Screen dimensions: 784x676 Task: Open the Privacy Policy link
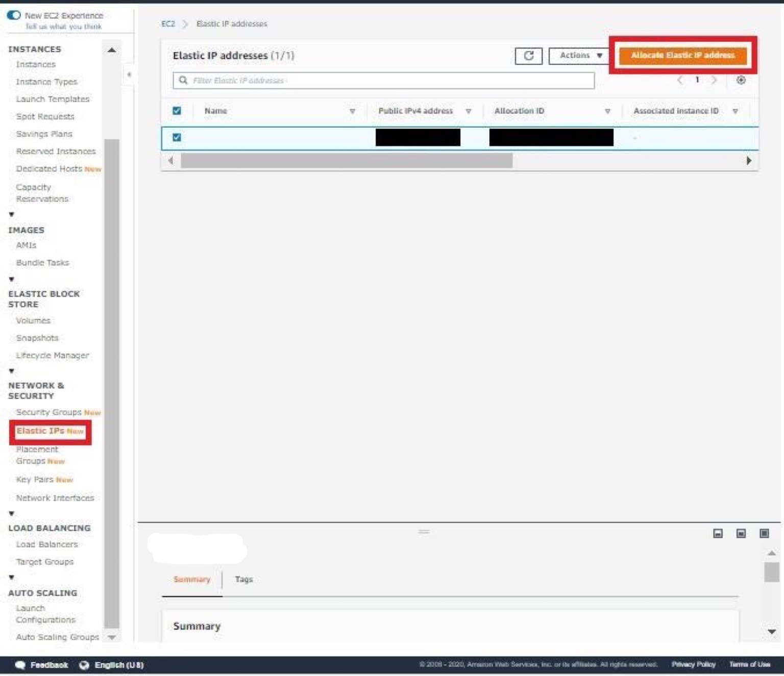click(x=693, y=664)
